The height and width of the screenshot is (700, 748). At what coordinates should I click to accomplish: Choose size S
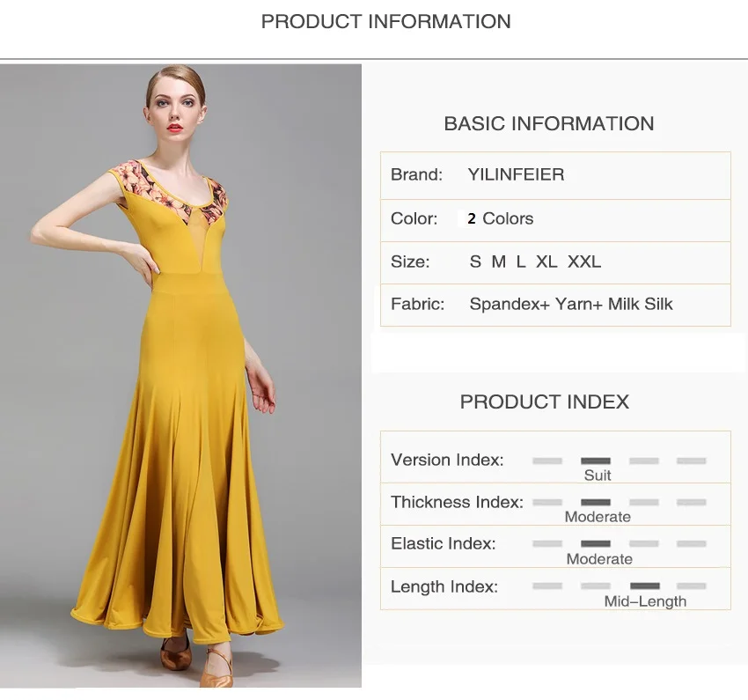click(x=475, y=262)
